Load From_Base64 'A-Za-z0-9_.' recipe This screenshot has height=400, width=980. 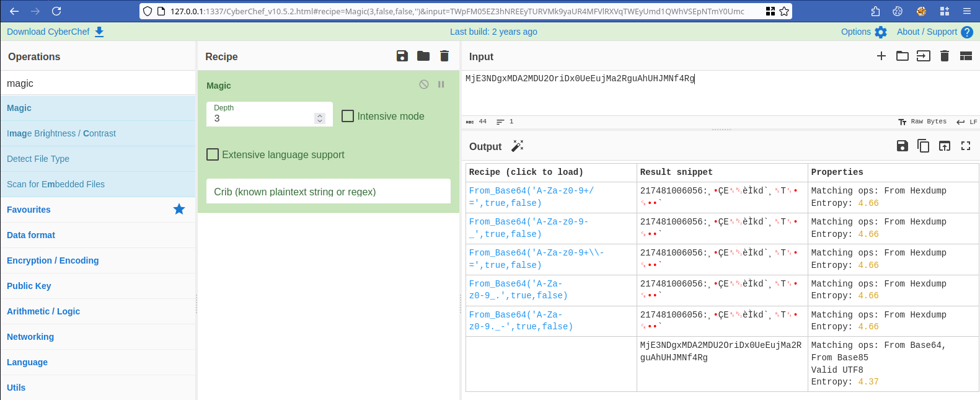pyautogui.click(x=518, y=290)
